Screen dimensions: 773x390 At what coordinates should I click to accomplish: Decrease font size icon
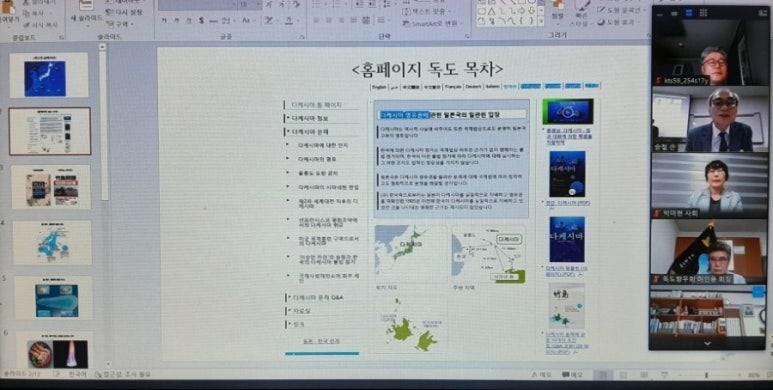[282, 4]
